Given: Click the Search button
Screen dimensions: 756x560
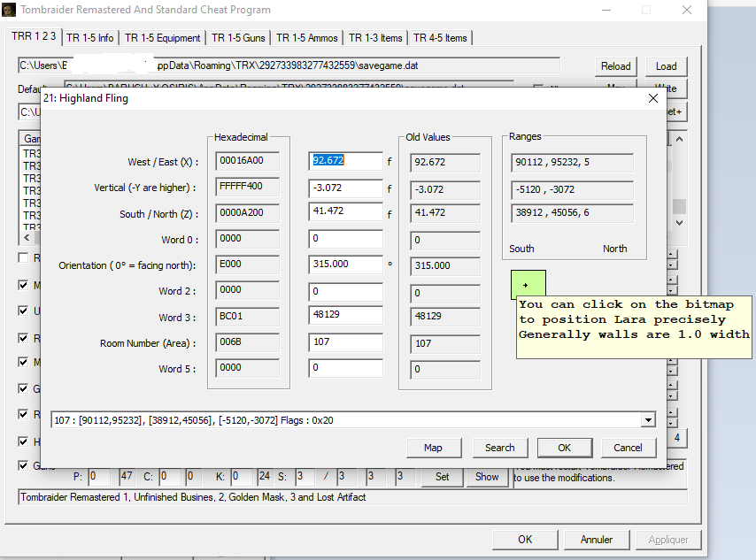Looking at the screenshot, I should tap(500, 448).
